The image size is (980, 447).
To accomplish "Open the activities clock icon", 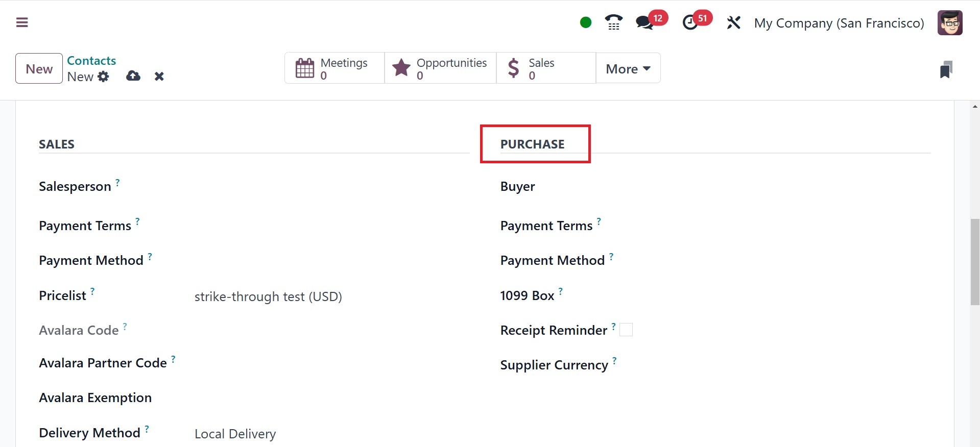I will (x=690, y=22).
